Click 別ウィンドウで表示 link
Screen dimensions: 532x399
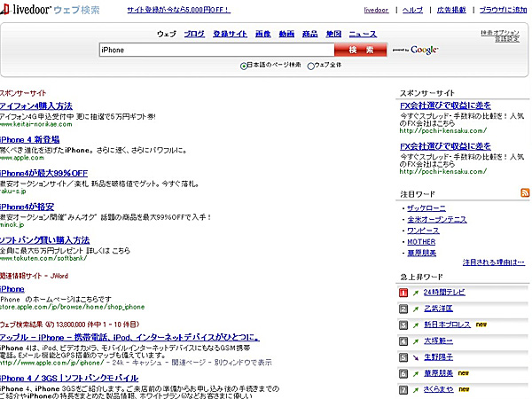(243, 363)
